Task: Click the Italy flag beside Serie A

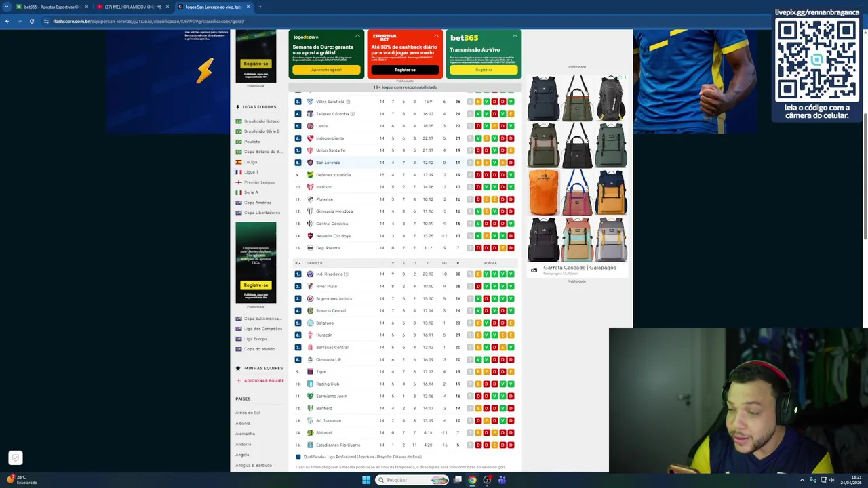Action: point(239,192)
